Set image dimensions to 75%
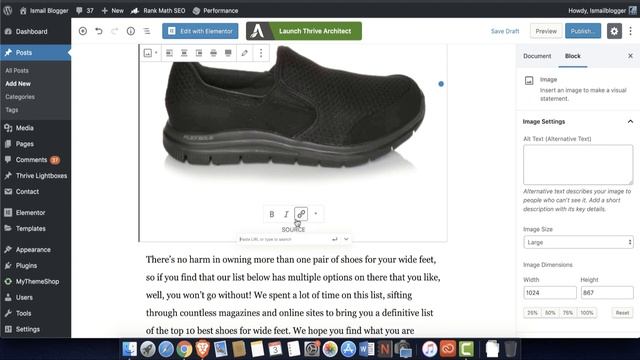640x360 pixels. coord(568,313)
